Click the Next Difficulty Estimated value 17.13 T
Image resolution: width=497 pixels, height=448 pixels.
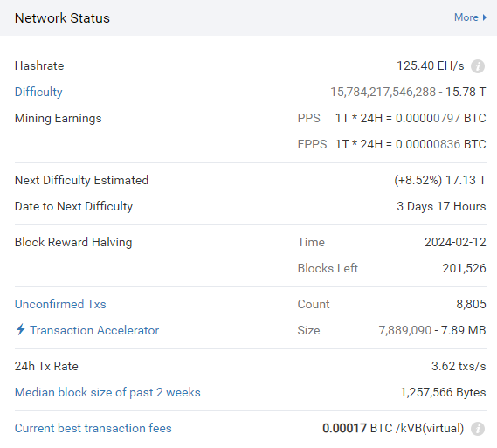pos(466,180)
